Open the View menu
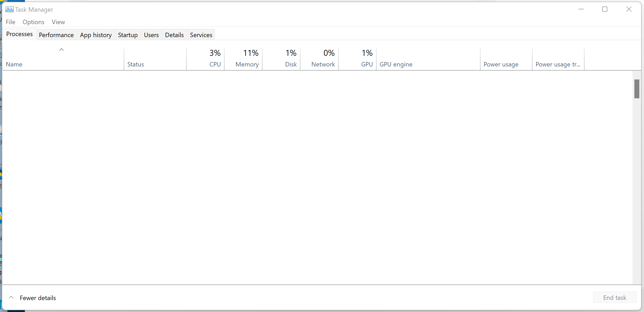 click(58, 22)
